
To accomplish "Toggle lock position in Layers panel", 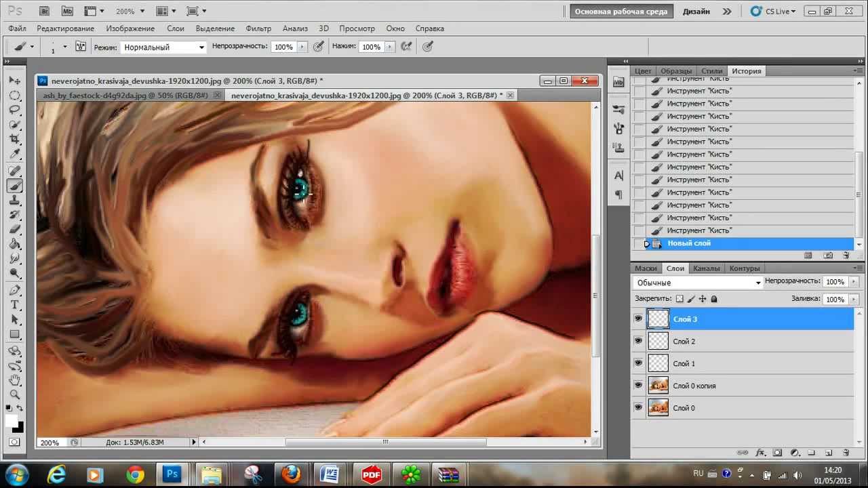I will pos(703,299).
